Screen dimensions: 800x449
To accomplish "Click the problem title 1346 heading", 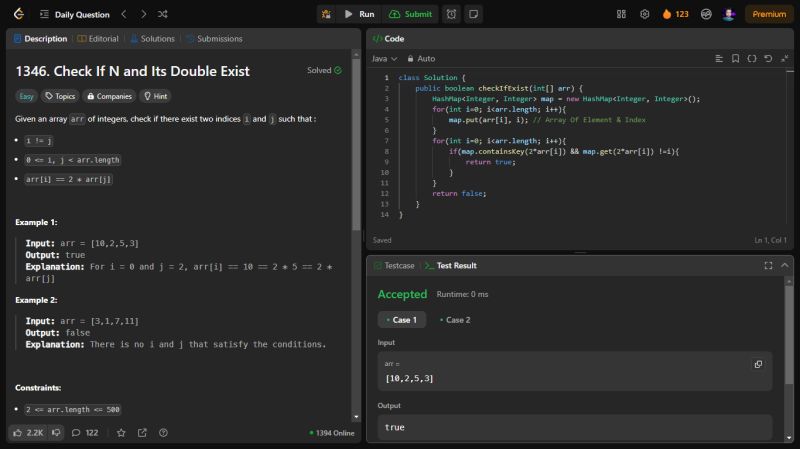I will (x=133, y=71).
